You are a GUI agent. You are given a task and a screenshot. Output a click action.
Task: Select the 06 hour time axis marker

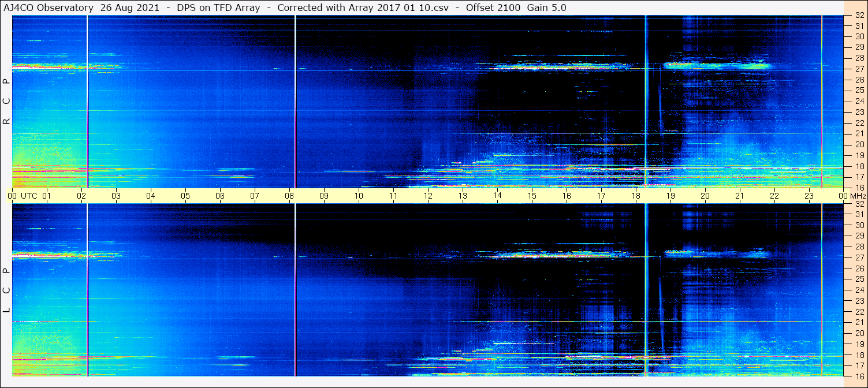(220, 196)
